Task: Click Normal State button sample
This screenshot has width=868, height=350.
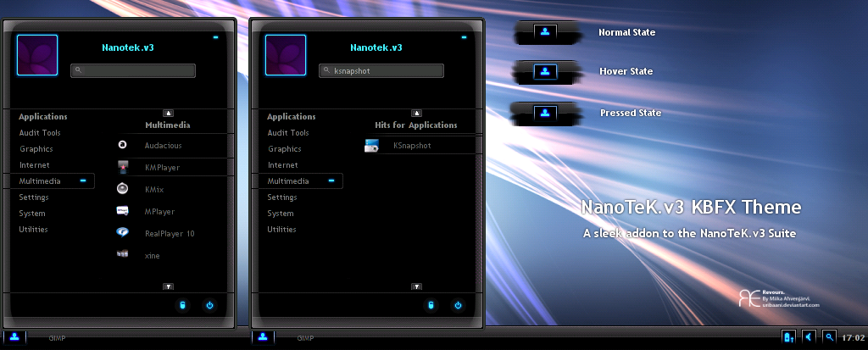Action: [545, 32]
